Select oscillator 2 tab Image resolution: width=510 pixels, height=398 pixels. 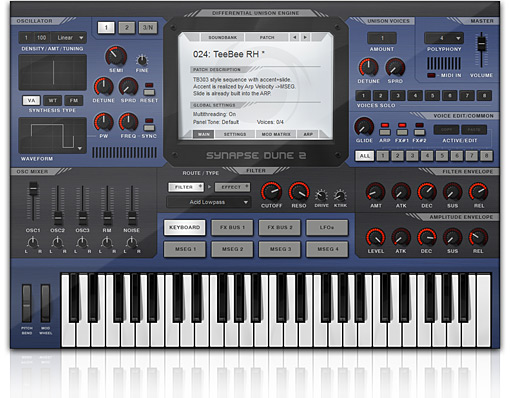[127, 28]
